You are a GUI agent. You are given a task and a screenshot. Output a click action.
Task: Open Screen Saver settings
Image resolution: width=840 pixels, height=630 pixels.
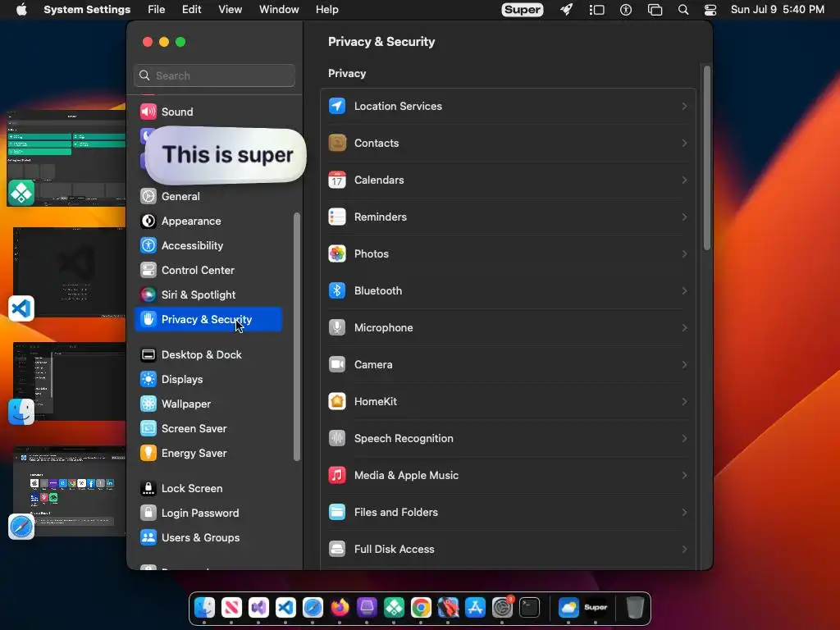[208, 428]
